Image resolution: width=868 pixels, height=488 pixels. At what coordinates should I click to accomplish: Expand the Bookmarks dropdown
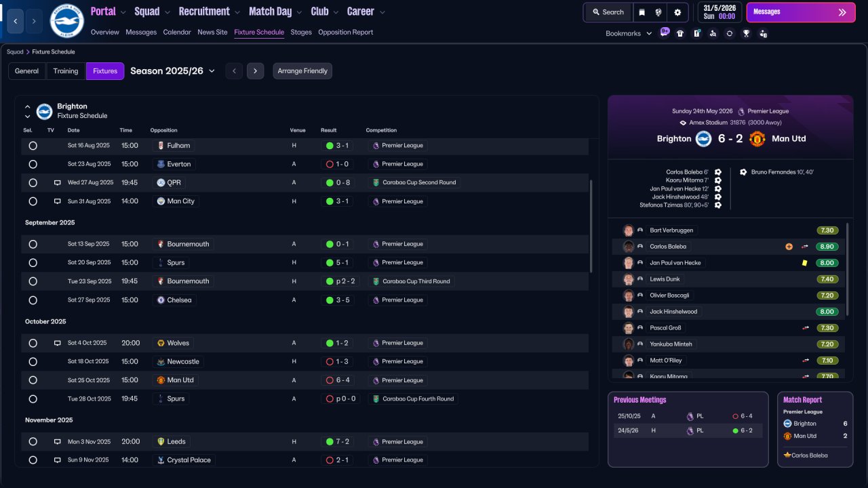pos(629,33)
